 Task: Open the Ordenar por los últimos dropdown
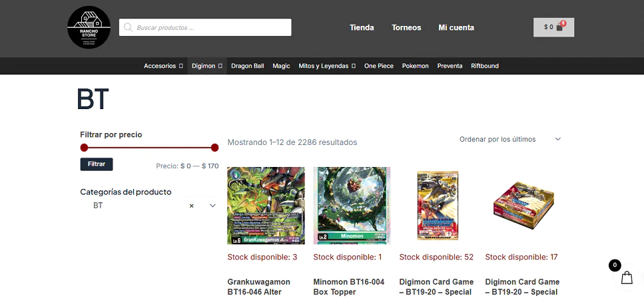tap(510, 139)
